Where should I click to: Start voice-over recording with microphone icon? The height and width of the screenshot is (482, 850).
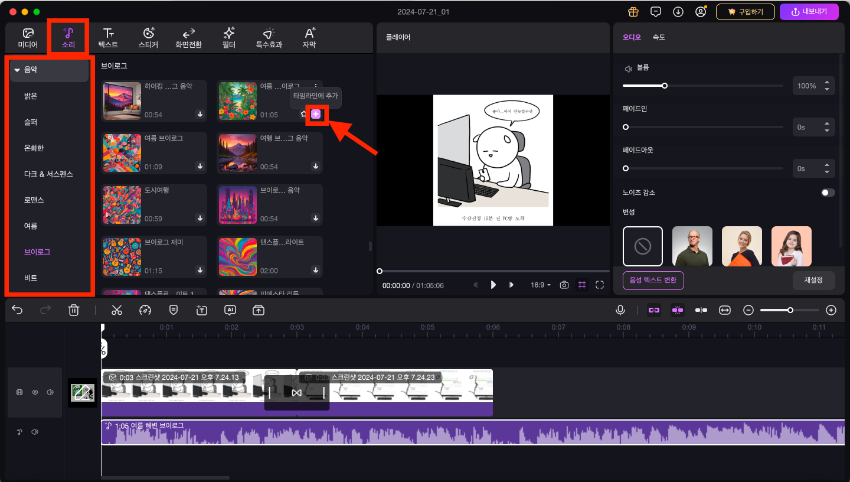620,310
